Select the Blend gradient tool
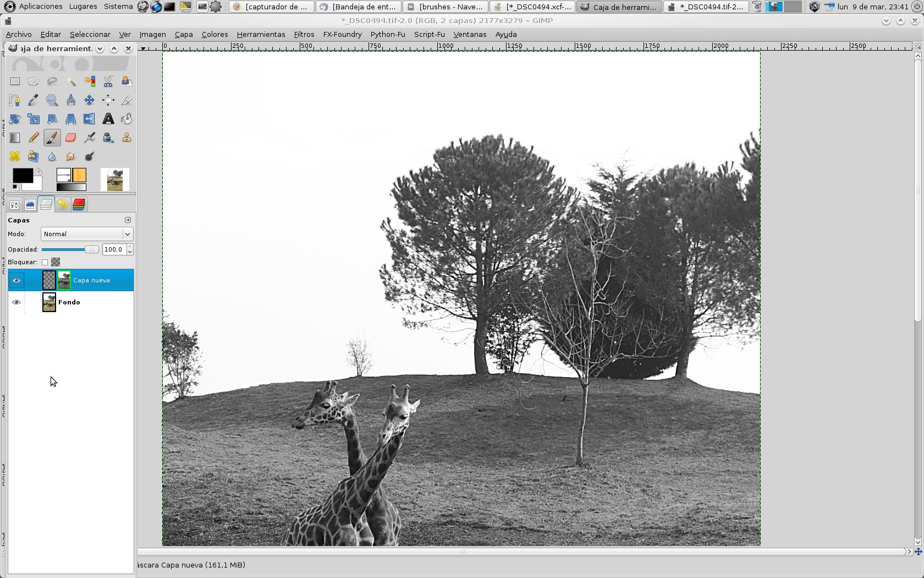This screenshot has height=578, width=924. pos(15,138)
